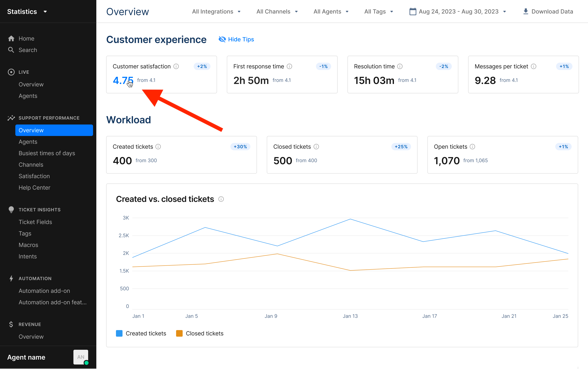
Task: Click the Home icon in the sidebar
Action: [x=11, y=38]
